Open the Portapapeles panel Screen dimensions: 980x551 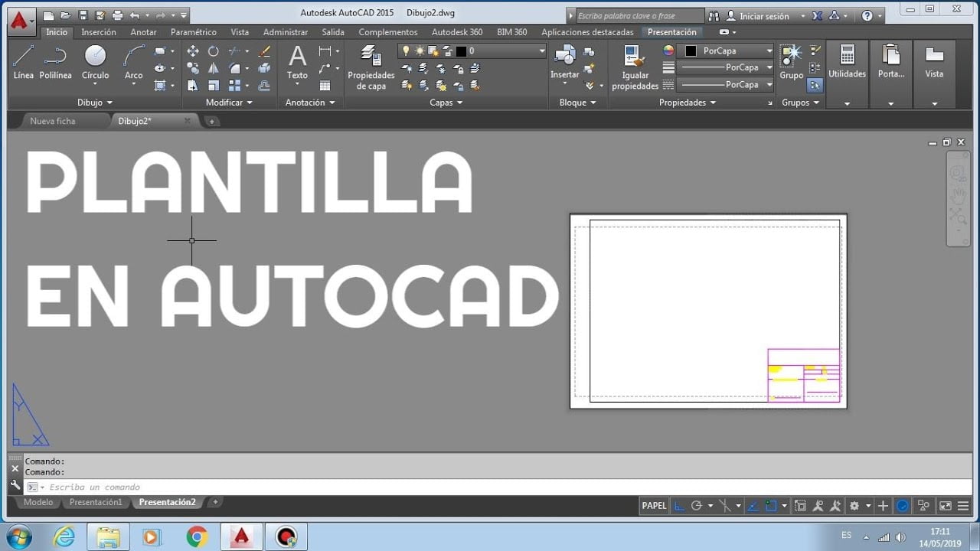(x=891, y=73)
